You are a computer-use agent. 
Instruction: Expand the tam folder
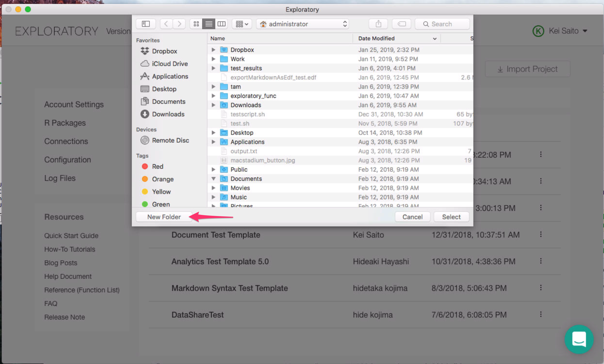[x=213, y=86]
